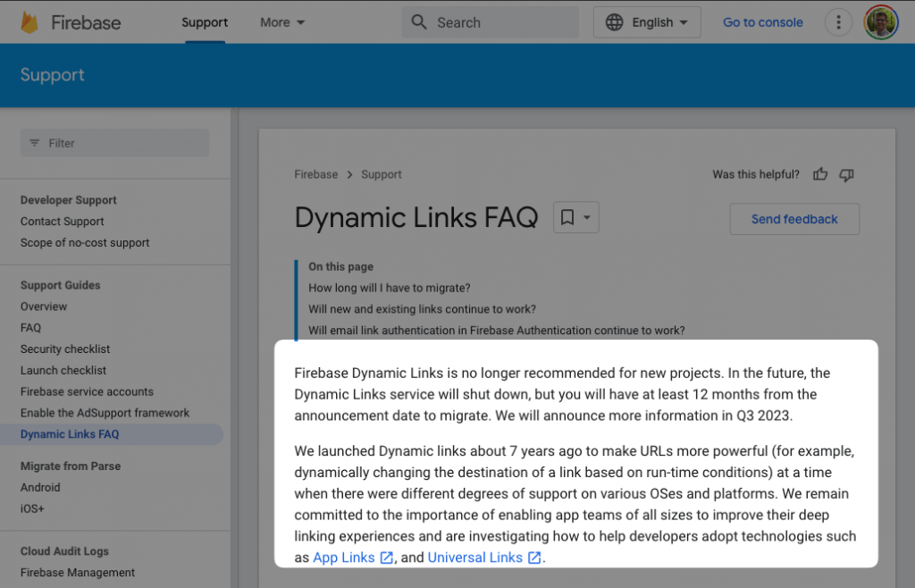The height and width of the screenshot is (588, 915).
Task: Click the 'Was this helpful?' text
Action: pos(756,174)
